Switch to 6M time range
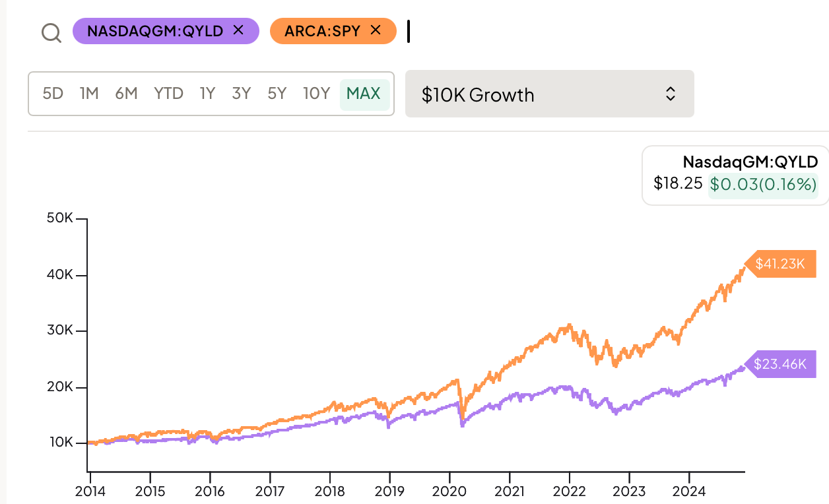Viewport: 829px width, 504px height. (x=126, y=94)
